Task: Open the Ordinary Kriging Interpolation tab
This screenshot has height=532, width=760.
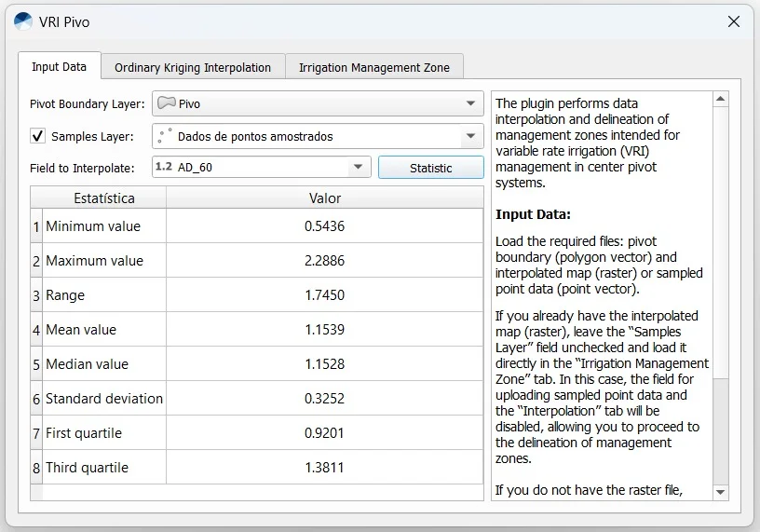Action: pos(193,67)
